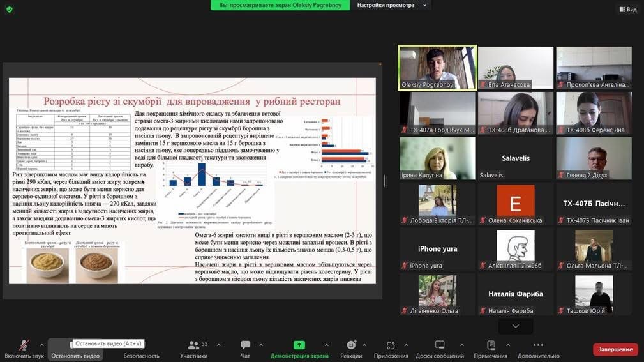644x362 pixels.
Task: Click muted mic icon on iPhone yura
Action: coord(405,266)
